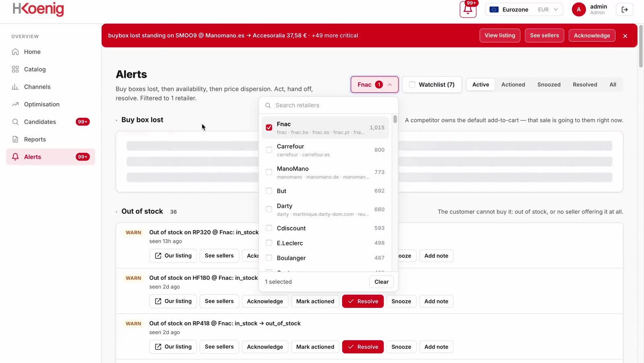
Task: Toggle the Watchlist (7) checkbox
Action: coord(412,85)
